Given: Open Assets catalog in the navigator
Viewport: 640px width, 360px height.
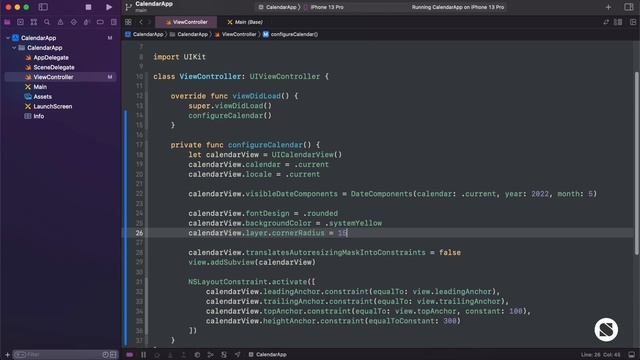Looking at the screenshot, I should coord(42,97).
